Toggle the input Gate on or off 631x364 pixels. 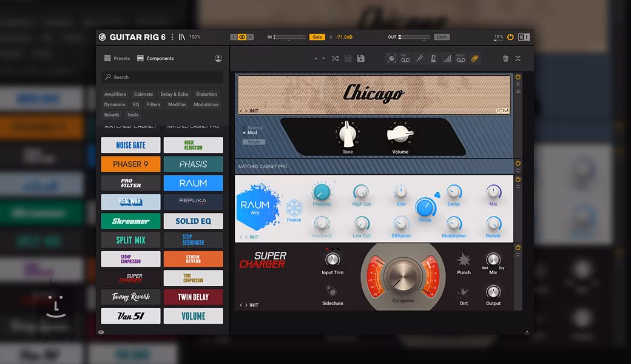pos(317,37)
